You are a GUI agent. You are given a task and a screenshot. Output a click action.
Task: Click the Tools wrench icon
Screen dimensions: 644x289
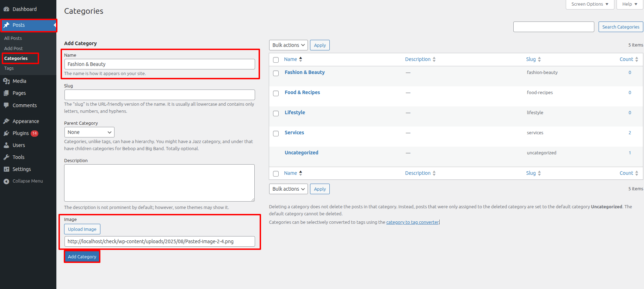6,157
